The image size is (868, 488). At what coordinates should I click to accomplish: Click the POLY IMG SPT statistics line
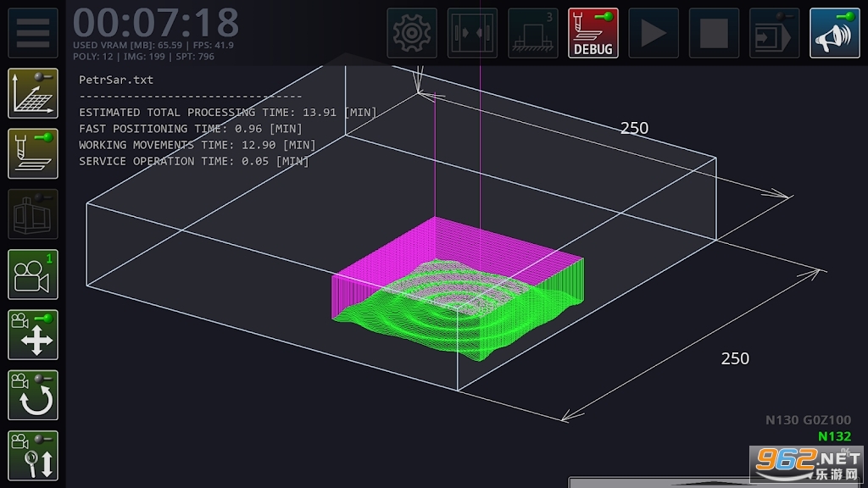(143, 57)
